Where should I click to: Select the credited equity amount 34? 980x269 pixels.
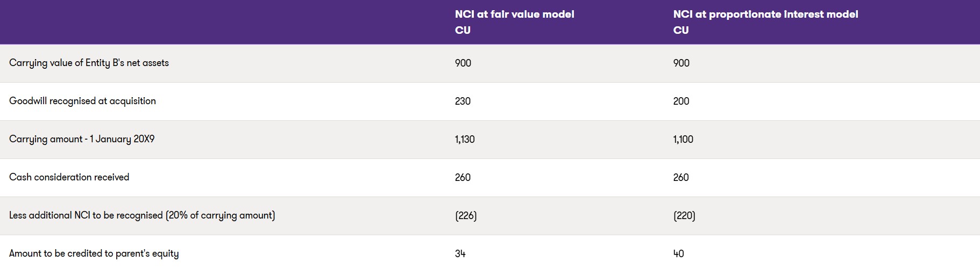pos(460,253)
